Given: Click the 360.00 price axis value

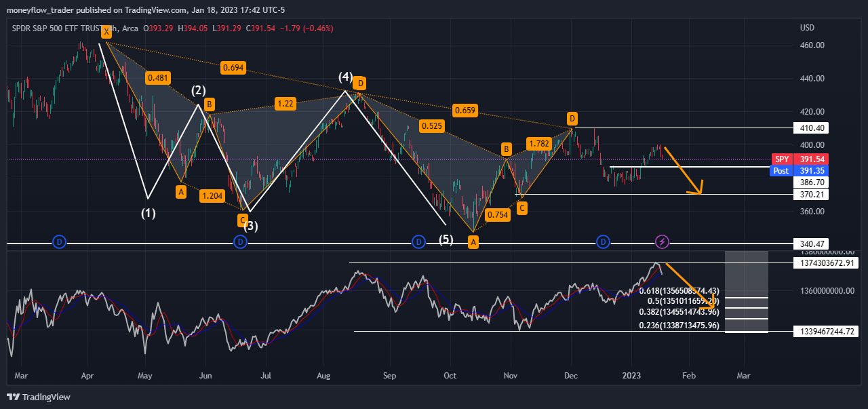Looking at the screenshot, I should point(812,212).
